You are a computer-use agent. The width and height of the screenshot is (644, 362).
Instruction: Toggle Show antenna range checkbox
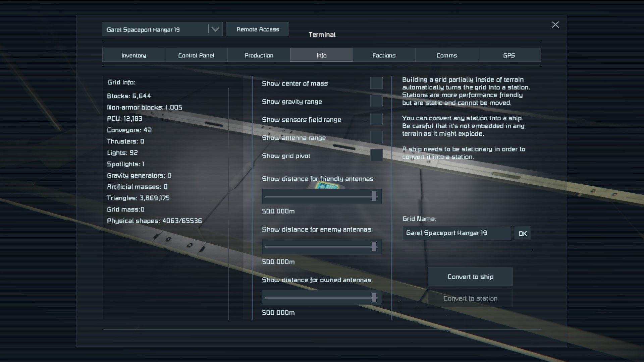point(376,137)
